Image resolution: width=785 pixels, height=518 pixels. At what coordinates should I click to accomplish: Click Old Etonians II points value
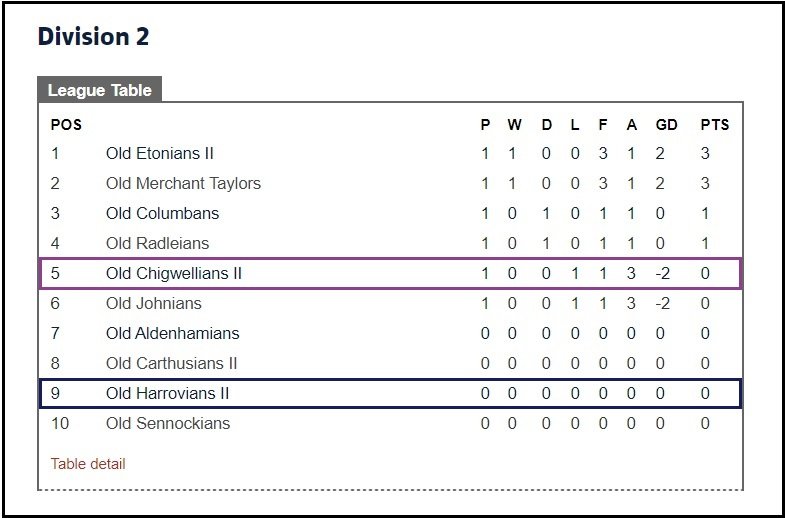[x=705, y=153]
